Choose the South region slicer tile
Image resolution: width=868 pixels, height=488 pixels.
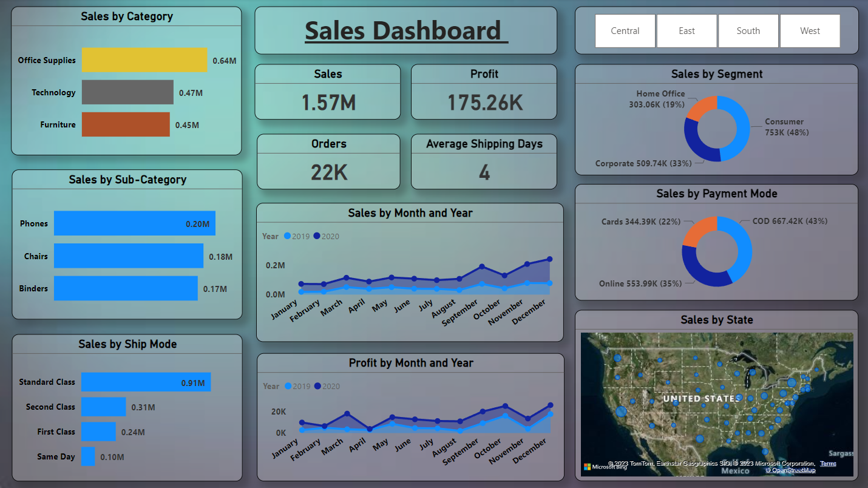coord(748,31)
